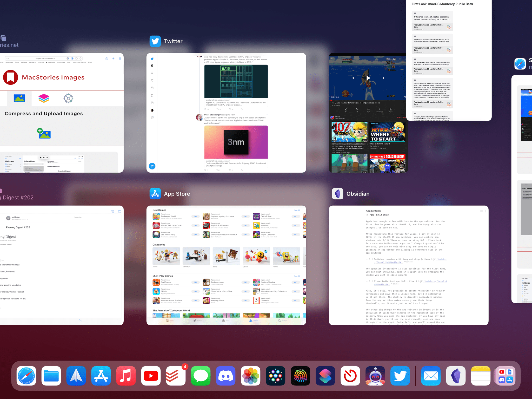Launch Shortcuts from the dock
Image resolution: width=532 pixels, height=399 pixels.
pyautogui.click(x=325, y=376)
